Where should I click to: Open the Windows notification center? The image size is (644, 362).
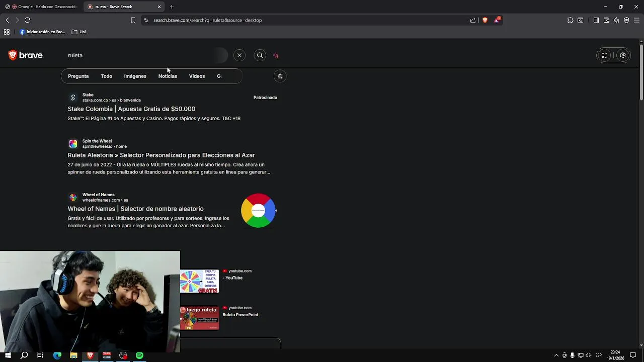633,355
